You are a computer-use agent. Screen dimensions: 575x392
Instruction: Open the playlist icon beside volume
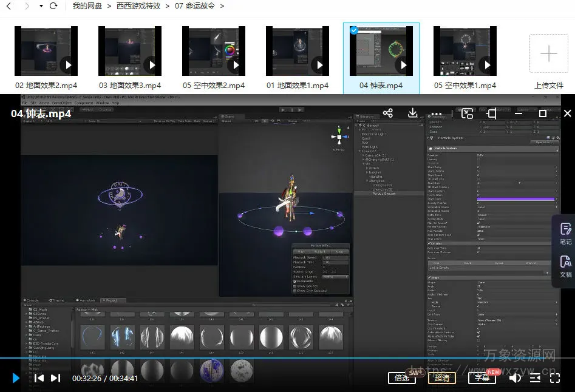coord(535,378)
